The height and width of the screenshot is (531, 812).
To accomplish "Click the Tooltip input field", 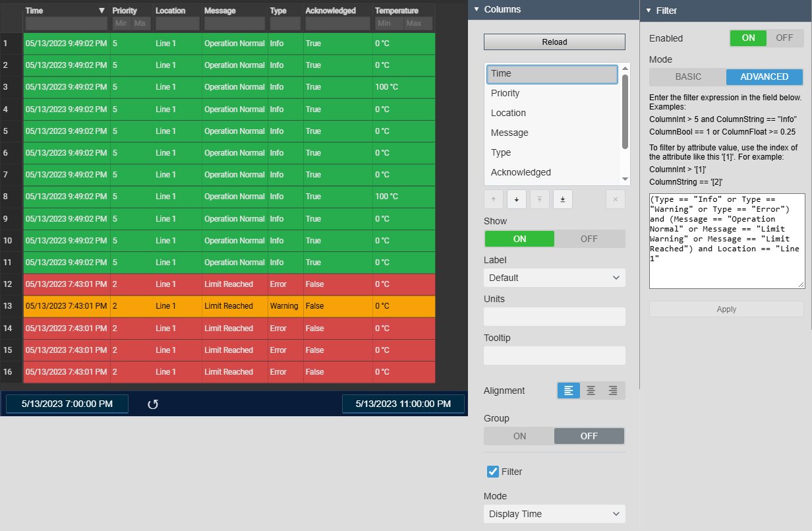I will pos(554,356).
